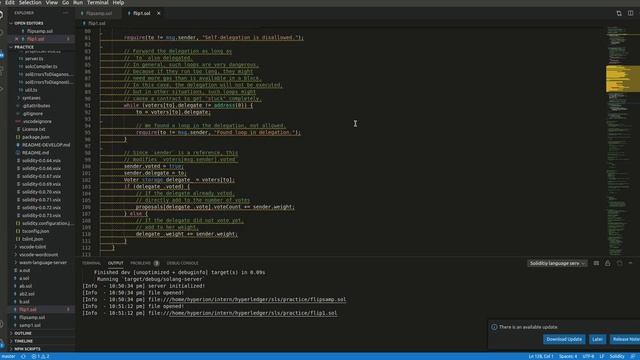Click the Clear Output icon in panel
The height and width of the screenshot is (360, 640).
[596, 263]
